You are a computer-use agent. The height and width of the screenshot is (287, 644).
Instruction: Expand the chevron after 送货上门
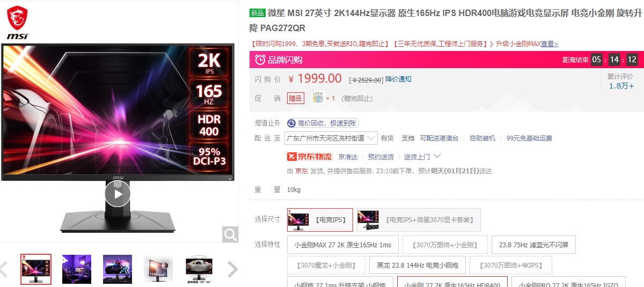437,156
